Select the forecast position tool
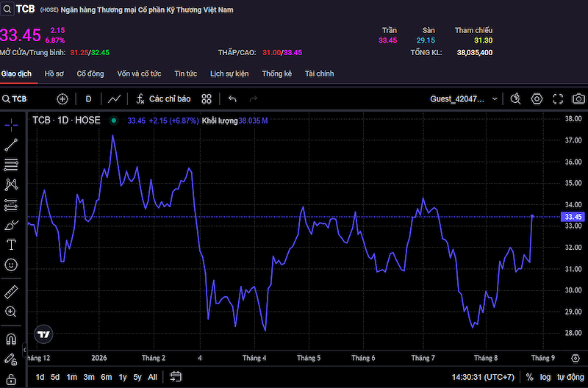Viewport: 588px width, 388px height. (x=11, y=205)
